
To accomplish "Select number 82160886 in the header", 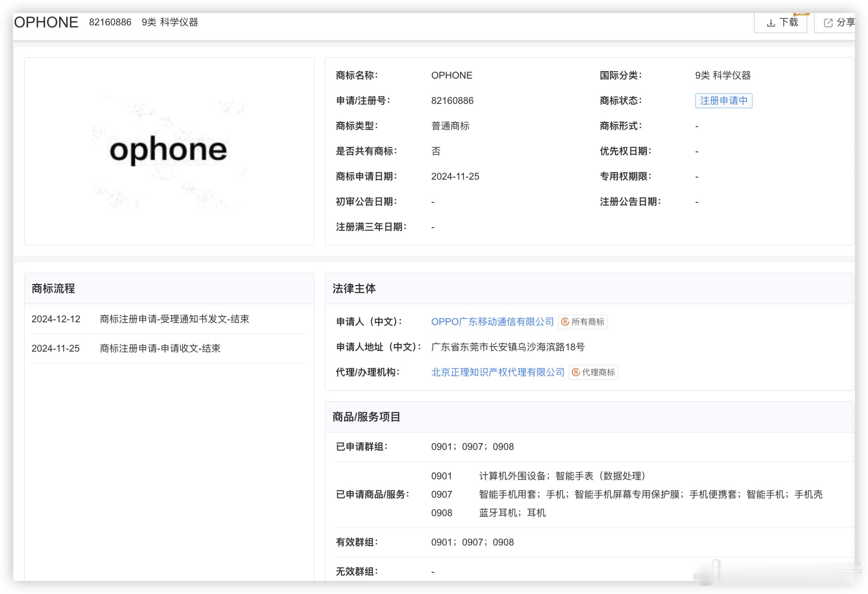I will point(110,22).
